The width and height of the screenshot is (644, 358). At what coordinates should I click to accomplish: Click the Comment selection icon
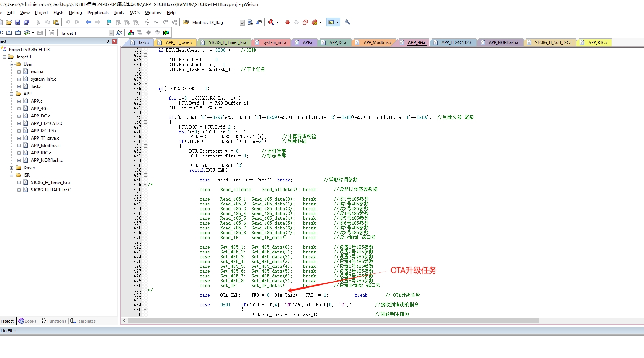coord(165,23)
